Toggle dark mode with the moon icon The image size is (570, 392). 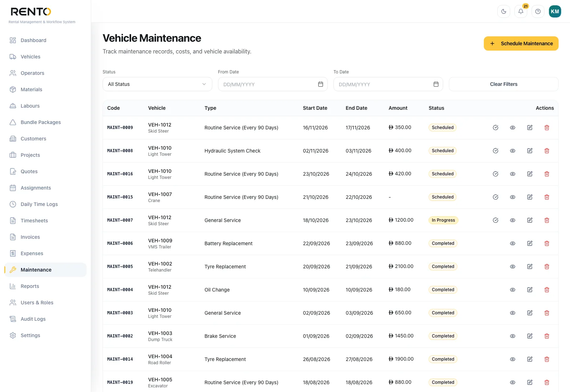pos(504,11)
